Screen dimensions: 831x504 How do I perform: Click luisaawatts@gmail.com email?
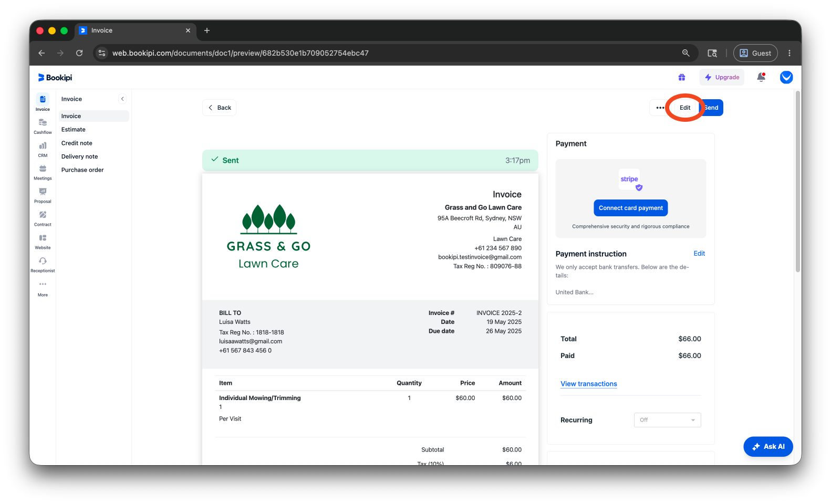point(251,341)
